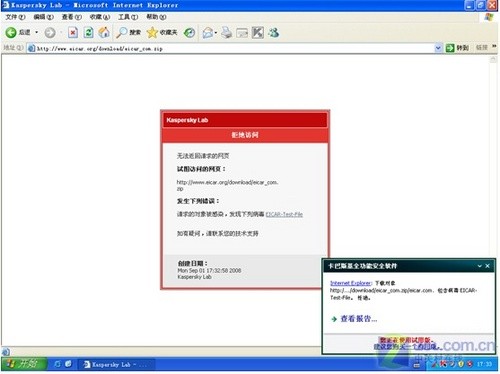Click the page icon in address bar
The image size is (500, 374).
(31, 48)
